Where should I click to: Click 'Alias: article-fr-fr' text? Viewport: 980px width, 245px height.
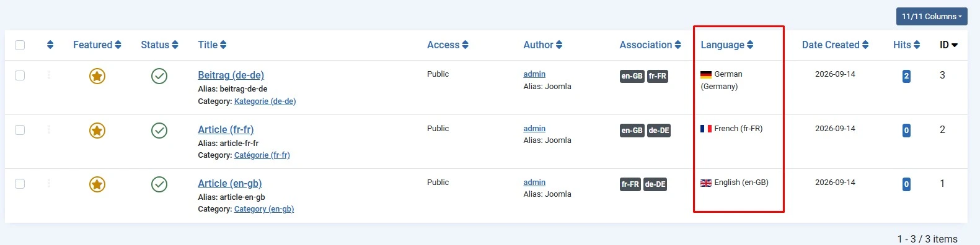tap(228, 143)
